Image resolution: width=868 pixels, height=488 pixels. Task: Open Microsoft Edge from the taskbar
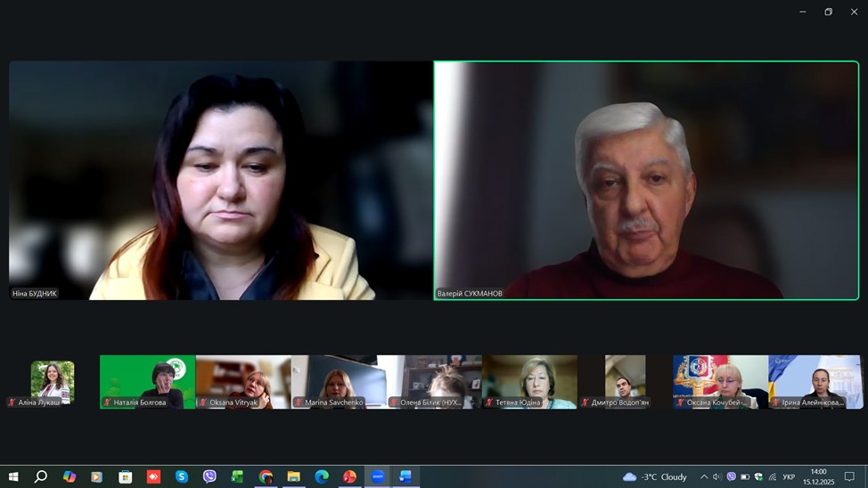tap(322, 476)
